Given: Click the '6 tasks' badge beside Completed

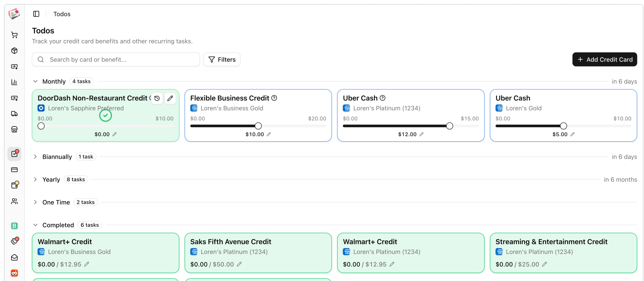Looking at the screenshot, I should (89, 225).
